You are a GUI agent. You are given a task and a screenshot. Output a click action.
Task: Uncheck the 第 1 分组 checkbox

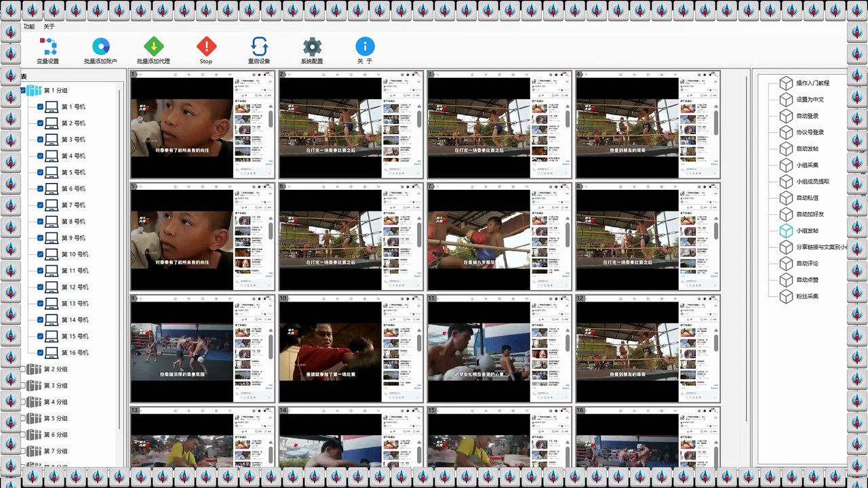click(x=22, y=90)
